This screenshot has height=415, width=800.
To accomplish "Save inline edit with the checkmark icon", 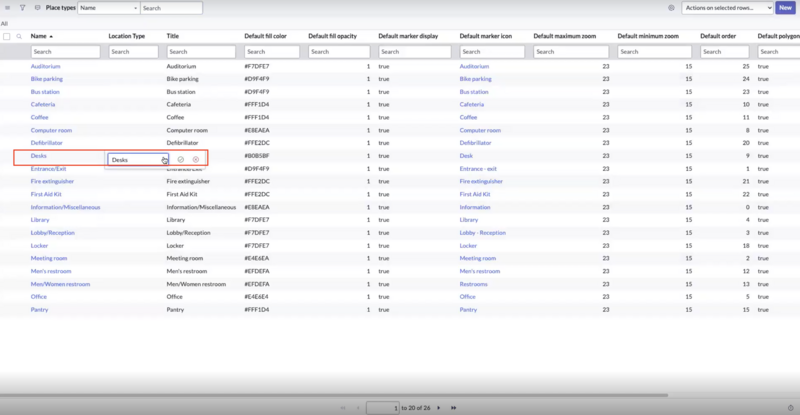I will 181,159.
